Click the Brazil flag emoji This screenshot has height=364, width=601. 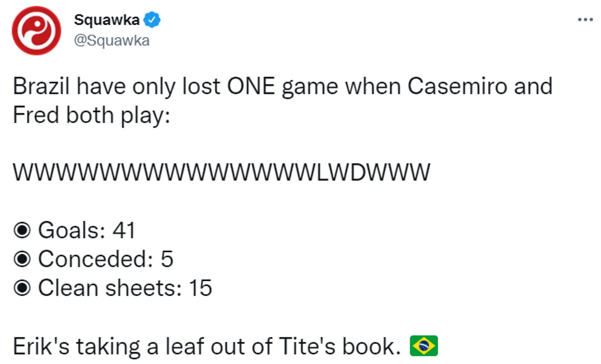click(x=424, y=346)
